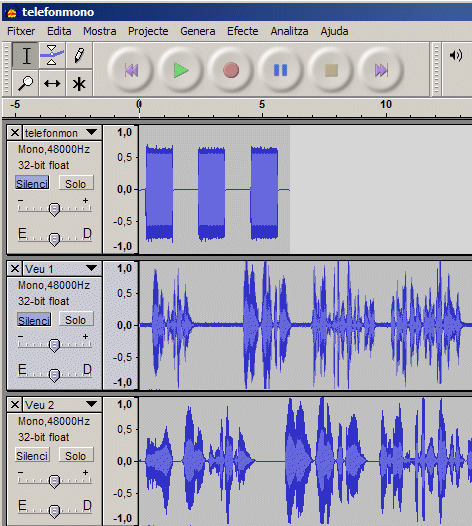Click the Stop button

pyautogui.click(x=331, y=70)
